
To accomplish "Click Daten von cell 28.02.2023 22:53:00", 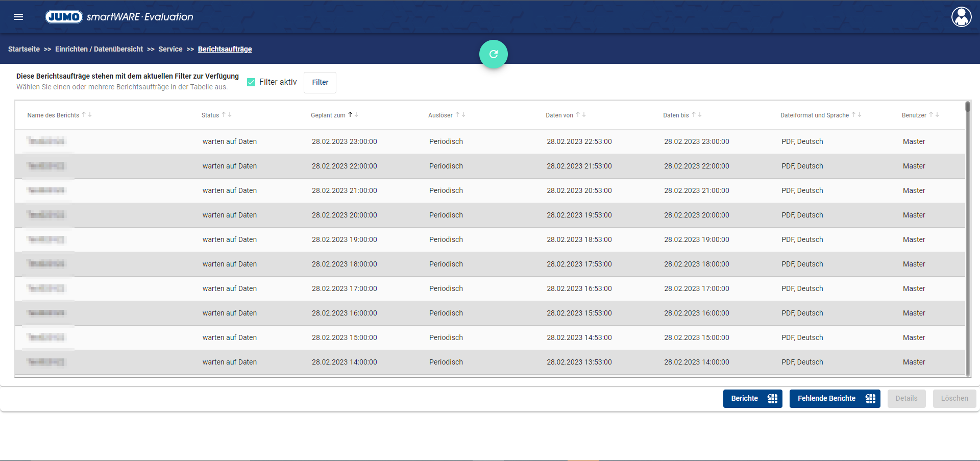I will point(579,141).
